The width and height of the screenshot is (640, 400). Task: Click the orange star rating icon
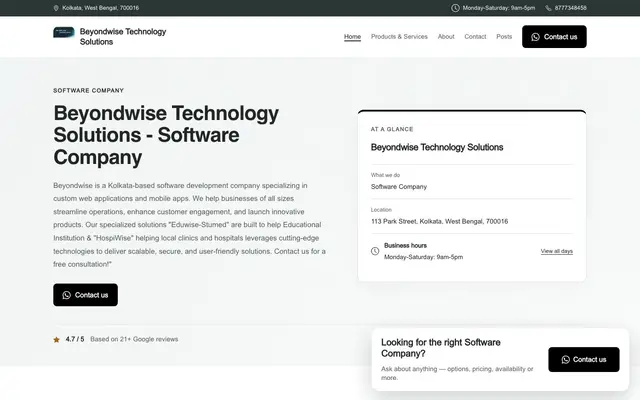click(x=56, y=340)
